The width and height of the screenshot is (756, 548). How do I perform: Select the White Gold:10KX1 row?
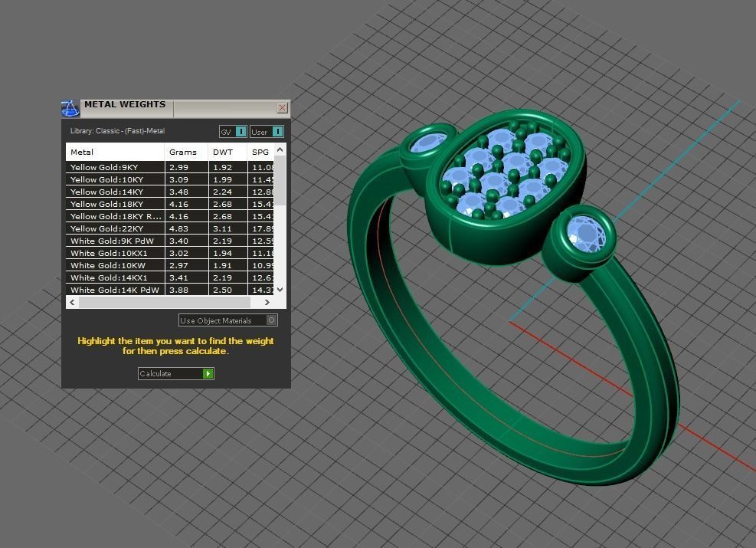tap(170, 253)
